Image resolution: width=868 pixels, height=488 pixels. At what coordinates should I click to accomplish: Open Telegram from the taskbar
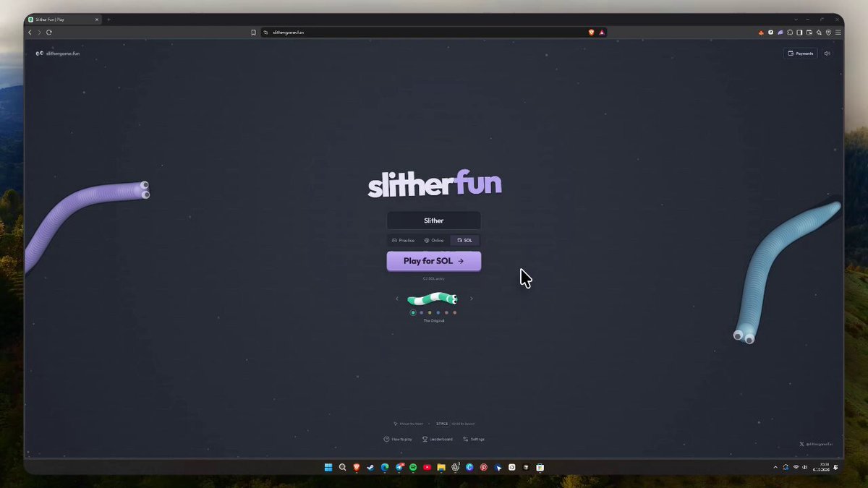tap(399, 467)
